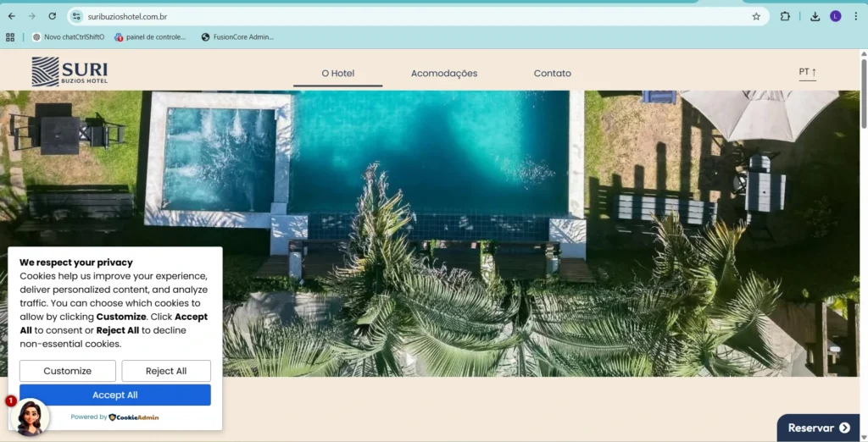Open the apps grid in bookmarks bar
868x442 pixels.
click(10, 37)
